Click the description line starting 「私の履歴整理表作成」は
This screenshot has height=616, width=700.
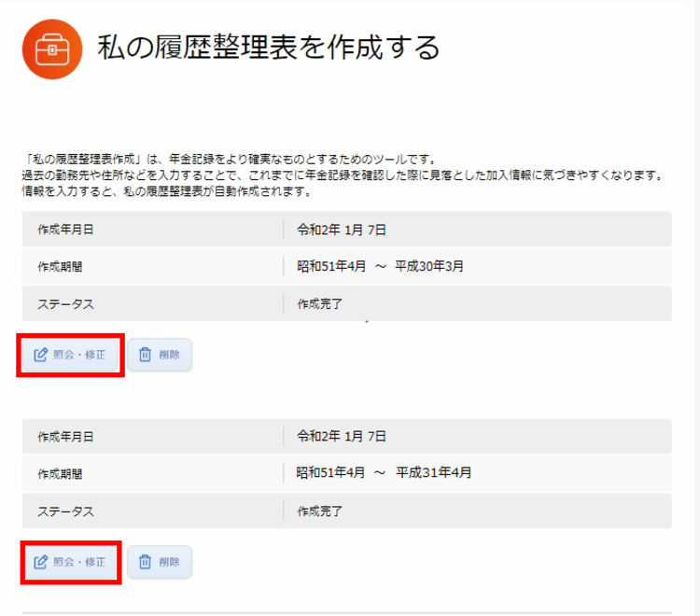click(231, 160)
